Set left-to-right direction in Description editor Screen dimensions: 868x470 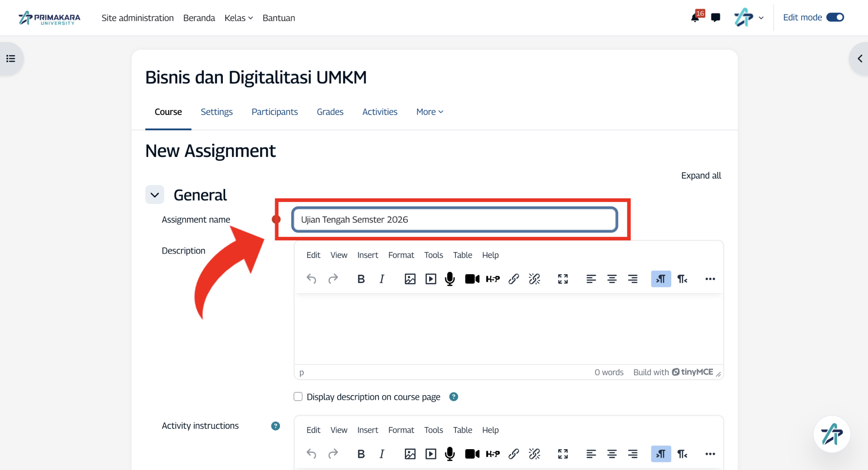tap(661, 279)
